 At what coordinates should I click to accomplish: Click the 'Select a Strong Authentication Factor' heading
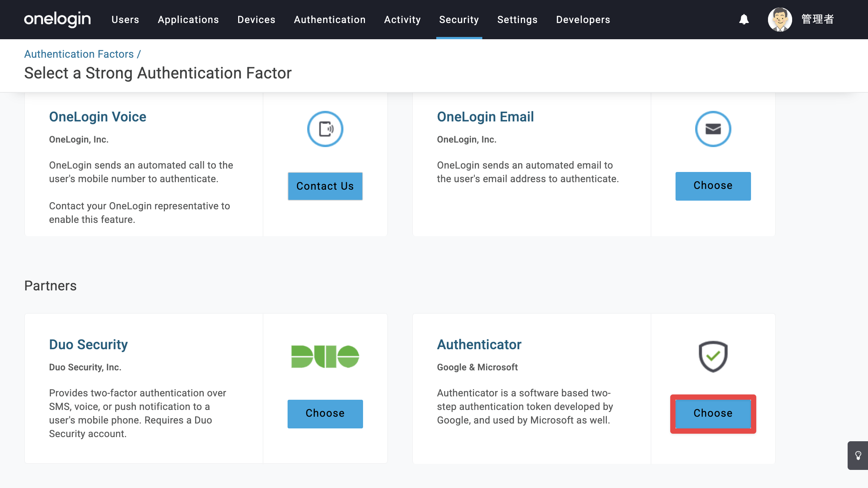point(158,73)
